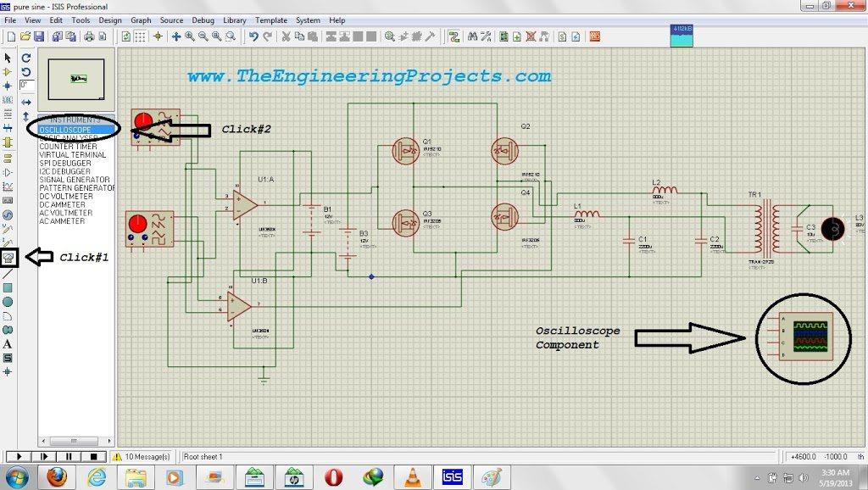
Task: Select the Component mode tool
Action: (7, 73)
